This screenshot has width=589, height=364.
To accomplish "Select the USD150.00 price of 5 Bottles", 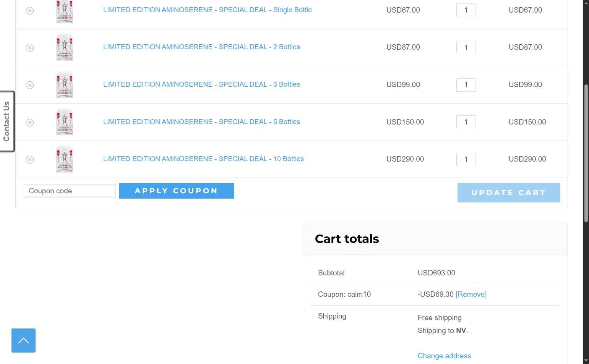I will 405,122.
